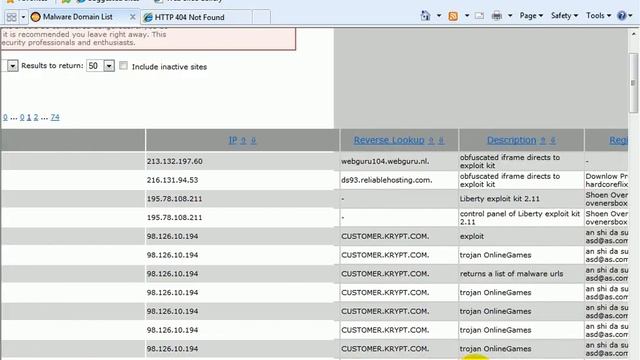Expand the RSS feeds dropdown arrow
Screen dimensions: 640x360
point(467,16)
